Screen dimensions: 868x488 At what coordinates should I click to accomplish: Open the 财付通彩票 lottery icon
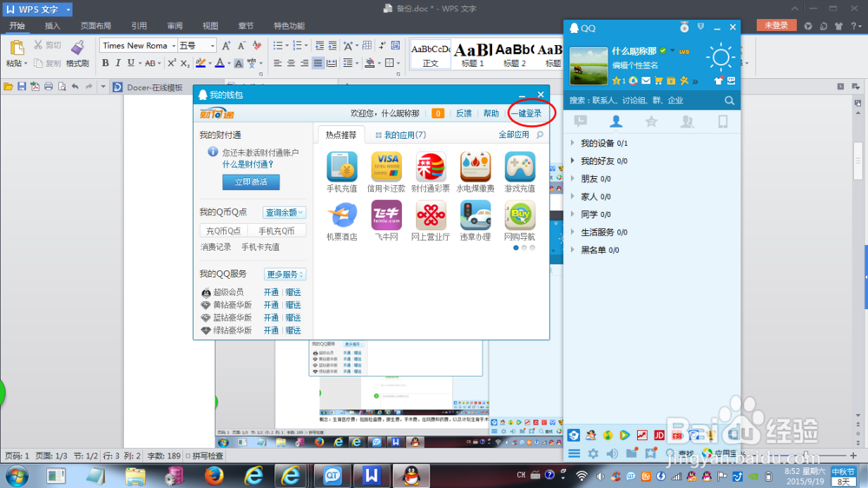click(x=431, y=166)
